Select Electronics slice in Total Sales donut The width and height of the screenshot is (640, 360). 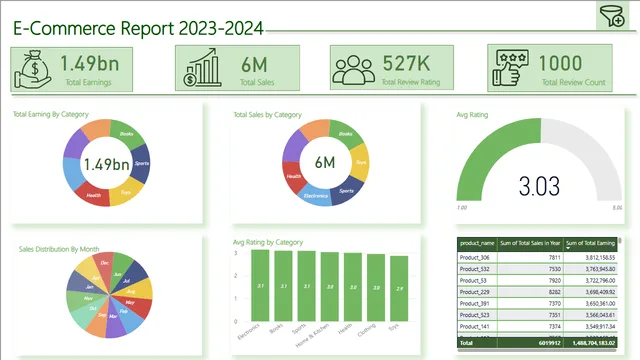click(316, 196)
